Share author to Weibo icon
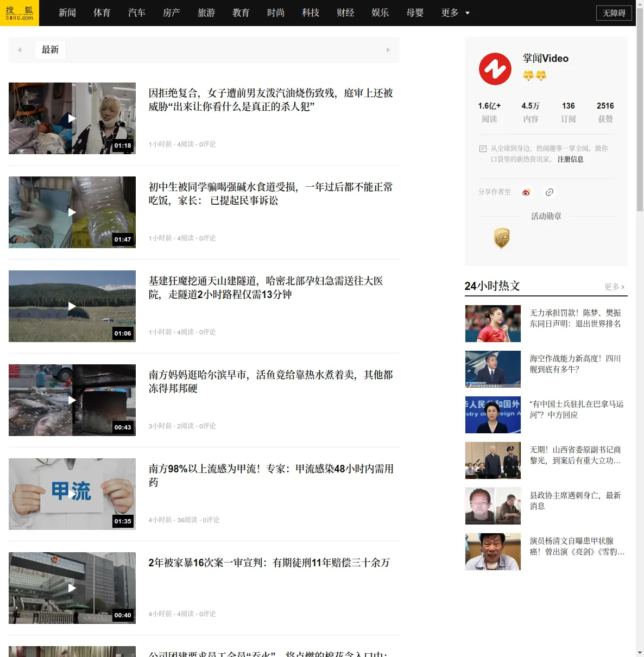Viewport: 644px width, 657px height. (526, 192)
